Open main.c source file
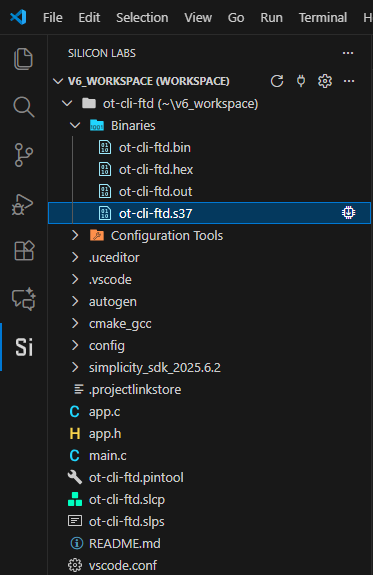The image size is (373, 575). [108, 455]
